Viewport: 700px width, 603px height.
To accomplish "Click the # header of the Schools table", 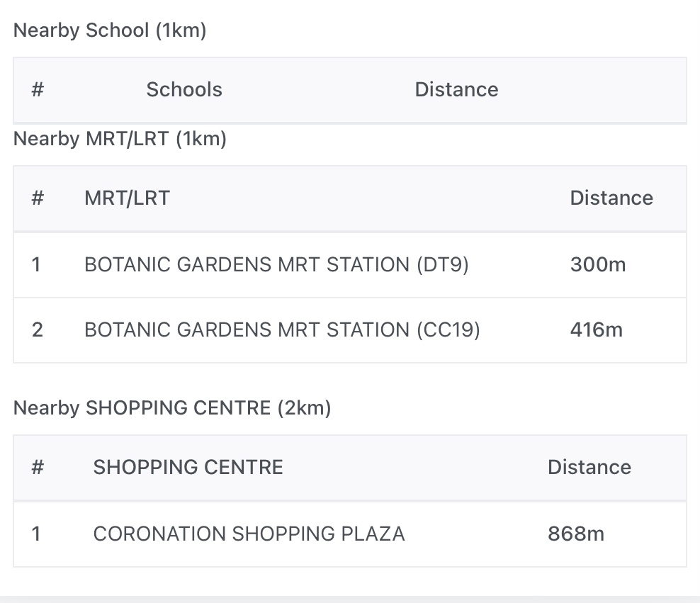I will (x=38, y=90).
